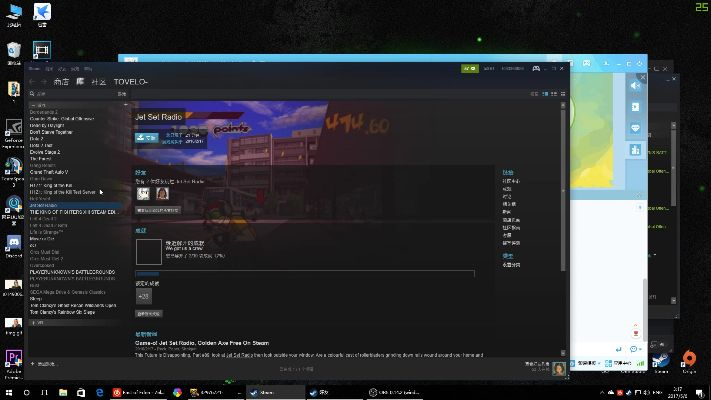Select Tom Clancy's Rainbow Six Siege

[62, 312]
